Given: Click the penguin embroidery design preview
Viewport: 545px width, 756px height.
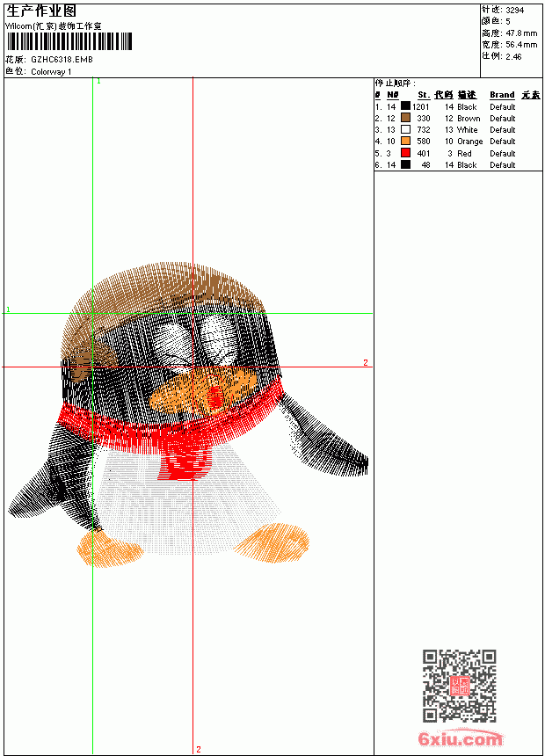Looking at the screenshot, I should (188, 415).
